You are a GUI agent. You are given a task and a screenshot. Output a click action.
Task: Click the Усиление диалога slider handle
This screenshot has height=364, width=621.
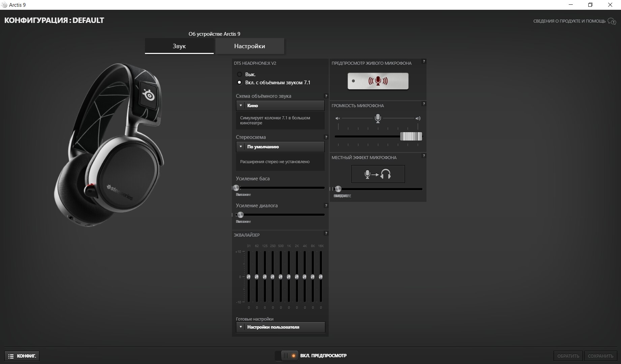[240, 215]
